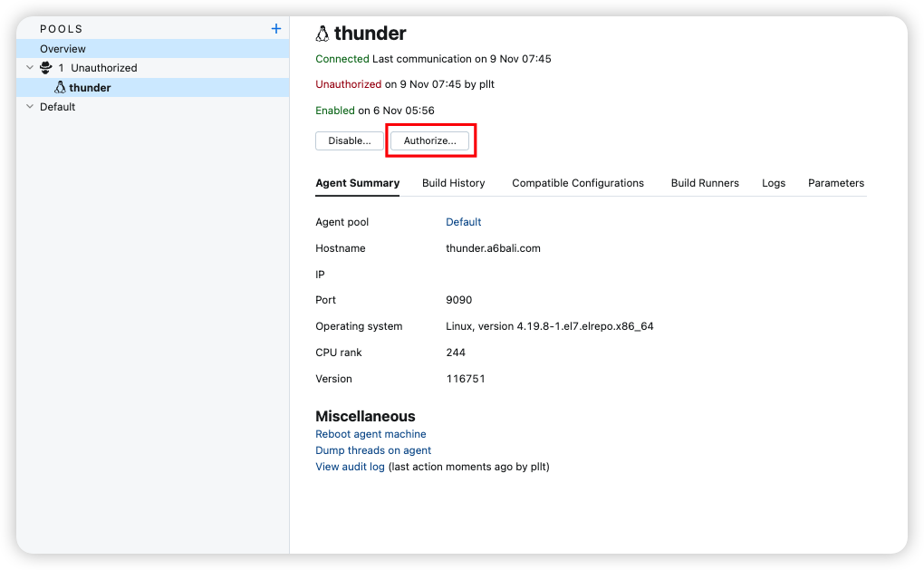The width and height of the screenshot is (924, 570).
Task: Select the Unauthorized group row
Action: 152,68
